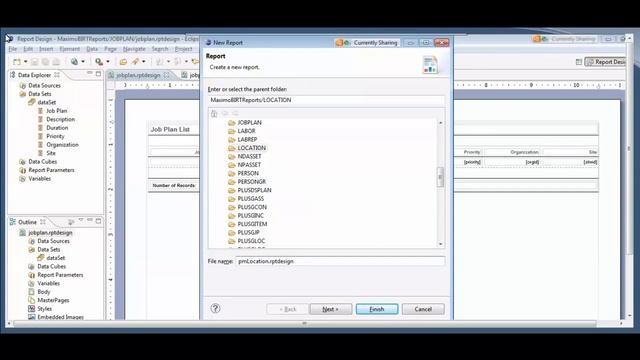Screen dimensions: 640x360
Task: Open the Search toolbar dropdown arrow
Action: pyautogui.click(x=108, y=62)
